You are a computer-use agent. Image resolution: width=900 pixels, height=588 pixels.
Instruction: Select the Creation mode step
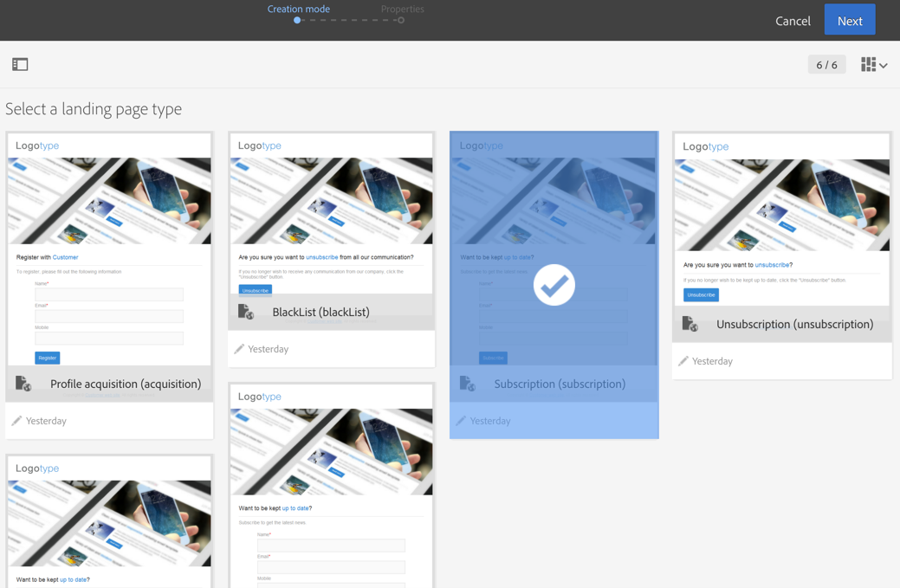(x=299, y=10)
